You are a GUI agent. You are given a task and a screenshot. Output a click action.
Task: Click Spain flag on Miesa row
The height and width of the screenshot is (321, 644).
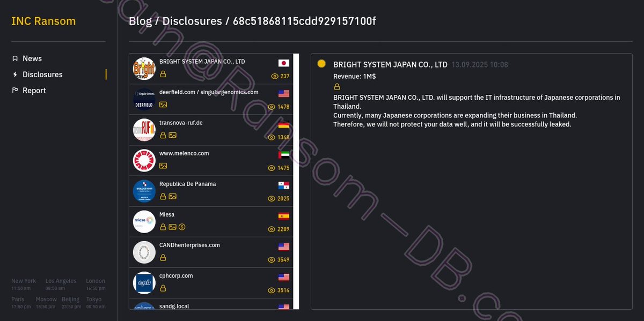[283, 216]
